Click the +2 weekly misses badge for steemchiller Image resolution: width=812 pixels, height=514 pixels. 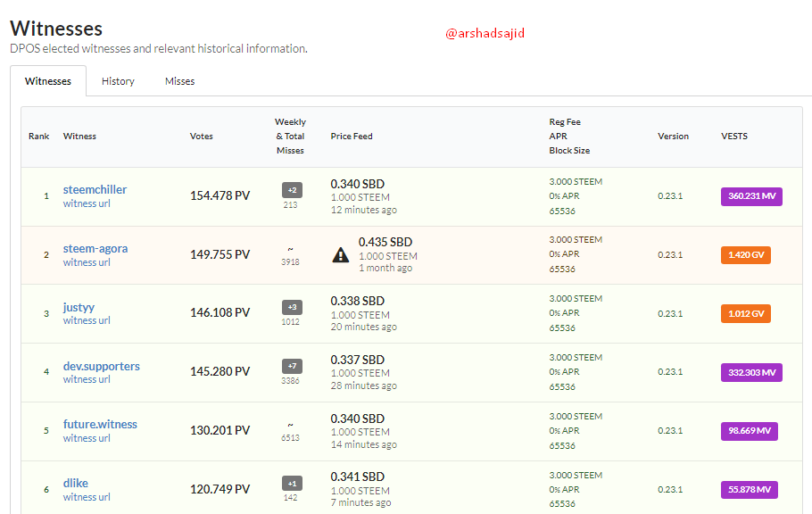[x=292, y=190]
